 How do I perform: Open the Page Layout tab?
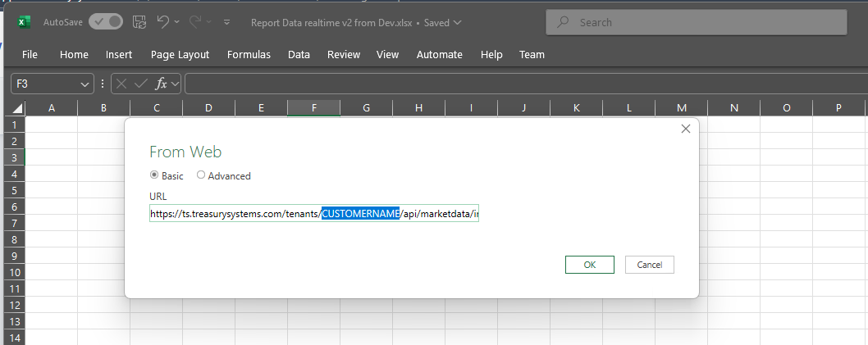(180, 54)
